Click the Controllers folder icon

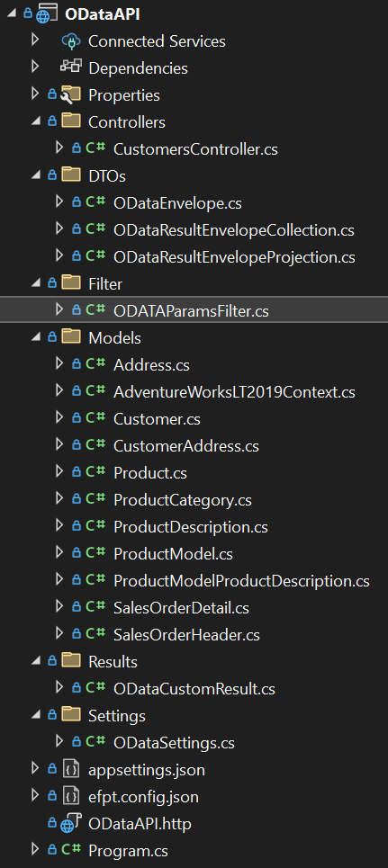coord(71,121)
